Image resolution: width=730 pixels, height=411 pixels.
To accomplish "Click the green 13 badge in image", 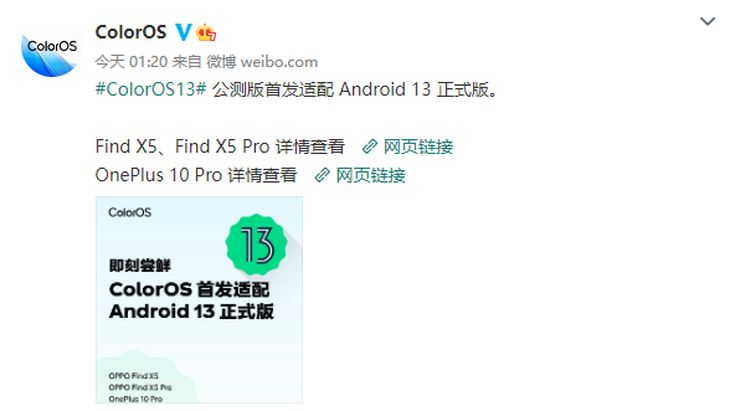I will click(x=257, y=244).
